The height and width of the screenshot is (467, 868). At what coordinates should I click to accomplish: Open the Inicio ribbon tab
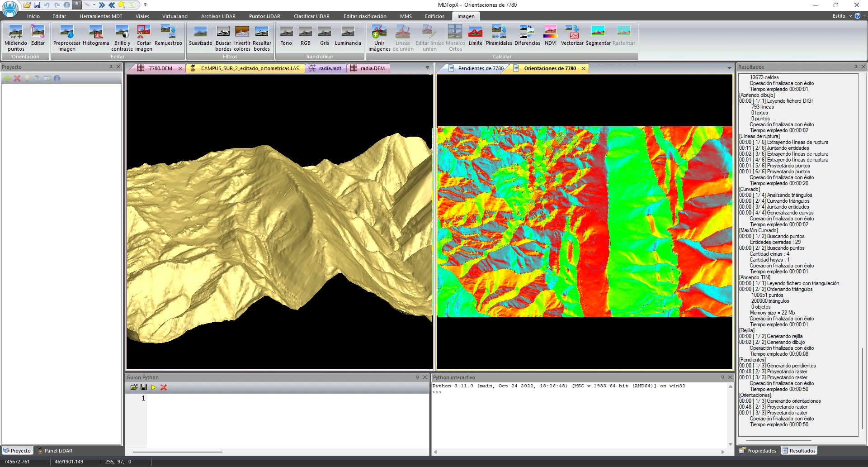pyautogui.click(x=33, y=16)
